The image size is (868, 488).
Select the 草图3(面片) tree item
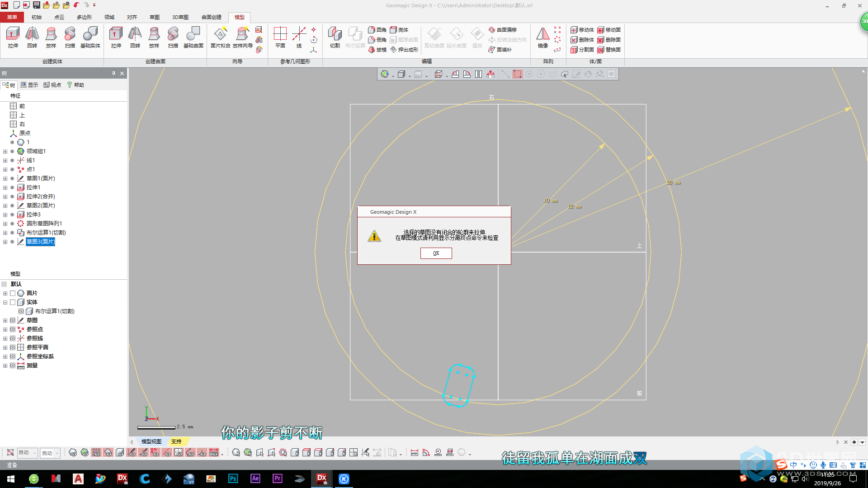pos(40,242)
